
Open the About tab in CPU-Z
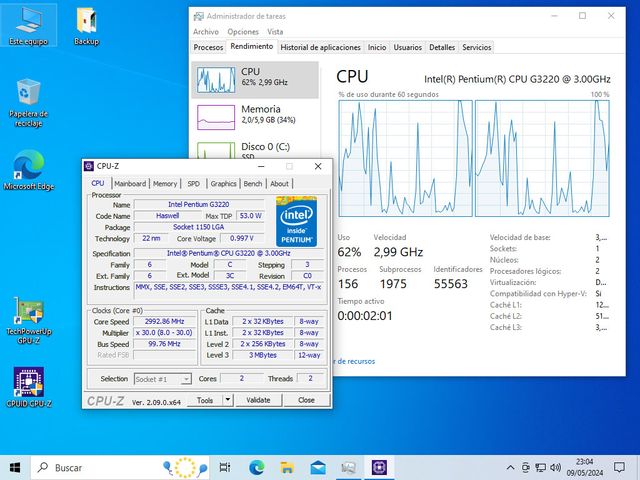coord(279,184)
